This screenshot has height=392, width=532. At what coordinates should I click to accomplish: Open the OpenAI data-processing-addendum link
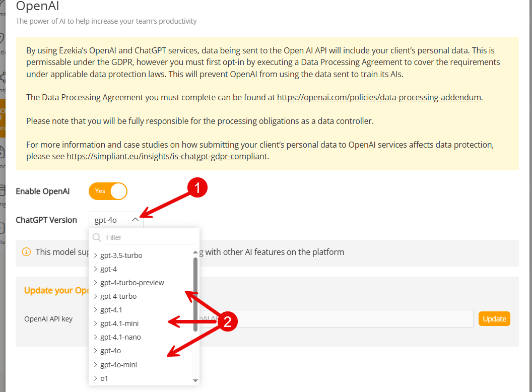pyautogui.click(x=379, y=97)
